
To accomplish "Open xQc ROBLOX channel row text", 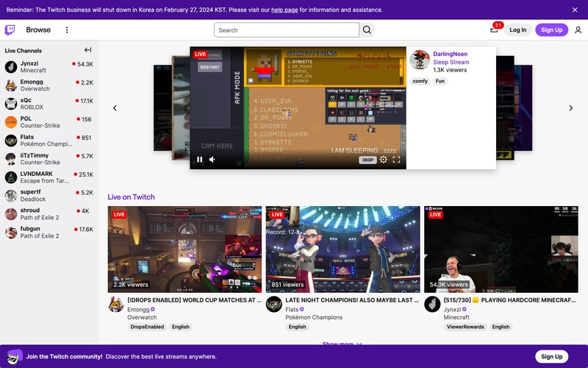I will tap(49, 104).
